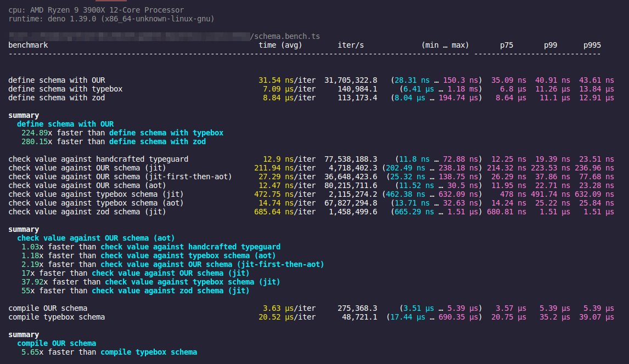Screen dimensions: 629x364
Task: Select the 'define schema with typebox' row label
Action: pos(65,89)
